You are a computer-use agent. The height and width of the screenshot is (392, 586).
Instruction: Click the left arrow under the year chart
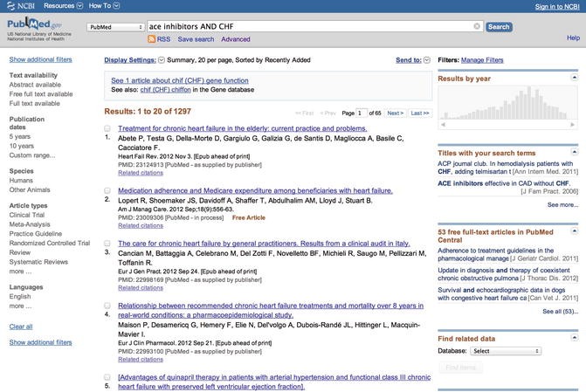443,125
